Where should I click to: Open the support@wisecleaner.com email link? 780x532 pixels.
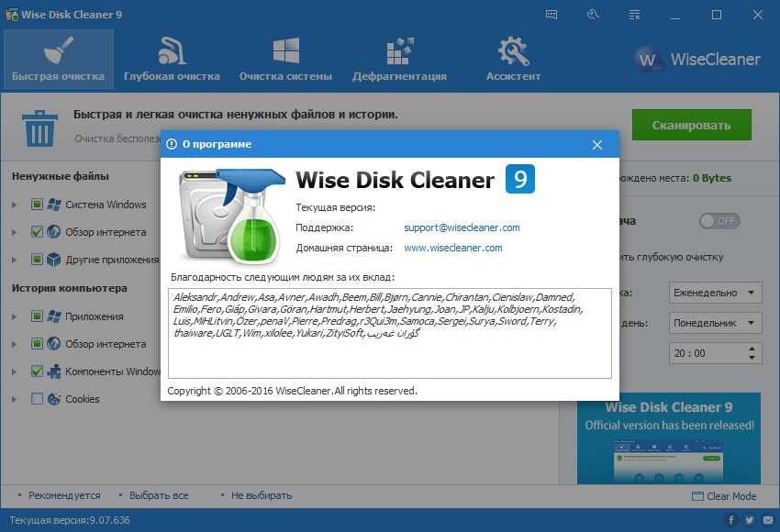pyautogui.click(x=462, y=227)
